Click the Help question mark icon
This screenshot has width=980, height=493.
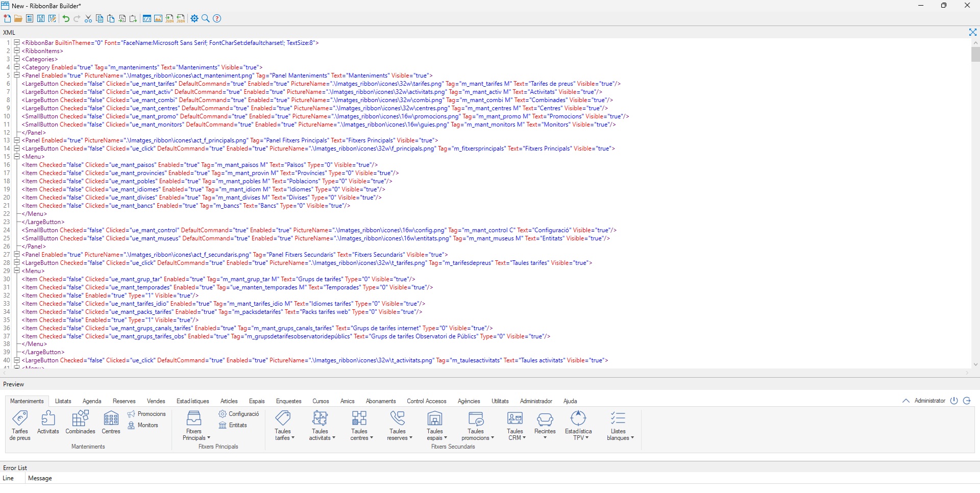217,18
